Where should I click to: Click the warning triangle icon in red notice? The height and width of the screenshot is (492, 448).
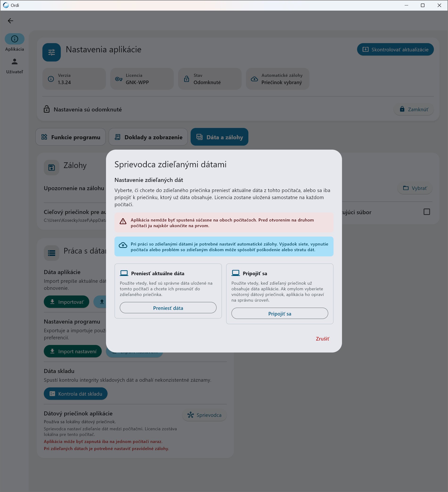(x=123, y=221)
